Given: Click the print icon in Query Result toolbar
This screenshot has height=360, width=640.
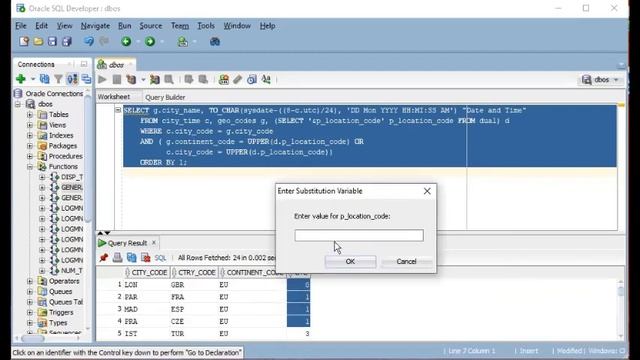Looking at the screenshot, I should coord(118,258).
